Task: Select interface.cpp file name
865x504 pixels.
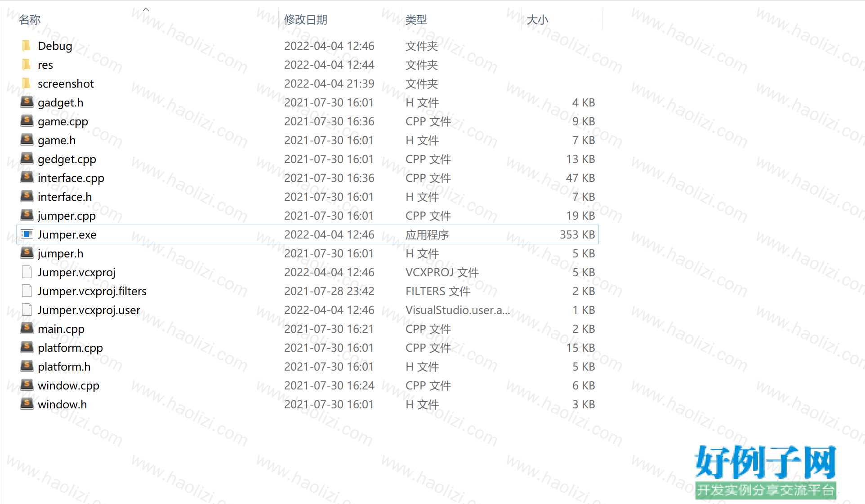Action: [x=71, y=178]
